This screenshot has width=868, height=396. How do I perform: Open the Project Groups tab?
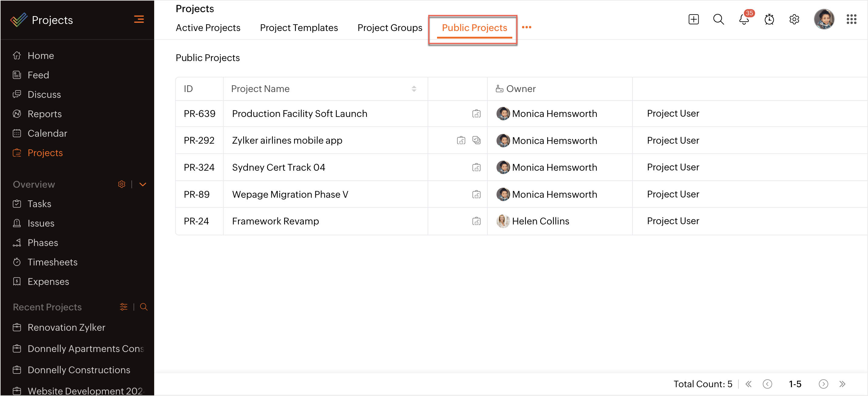[x=389, y=28]
